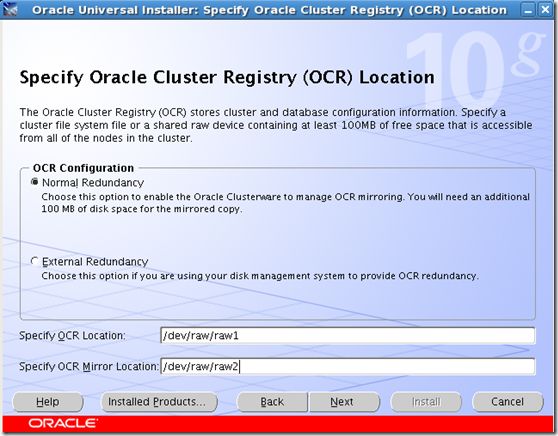Click the 'Specify OCR Mirror Location:' label
Image resolution: width=558 pixels, height=436 pixels.
(x=89, y=367)
